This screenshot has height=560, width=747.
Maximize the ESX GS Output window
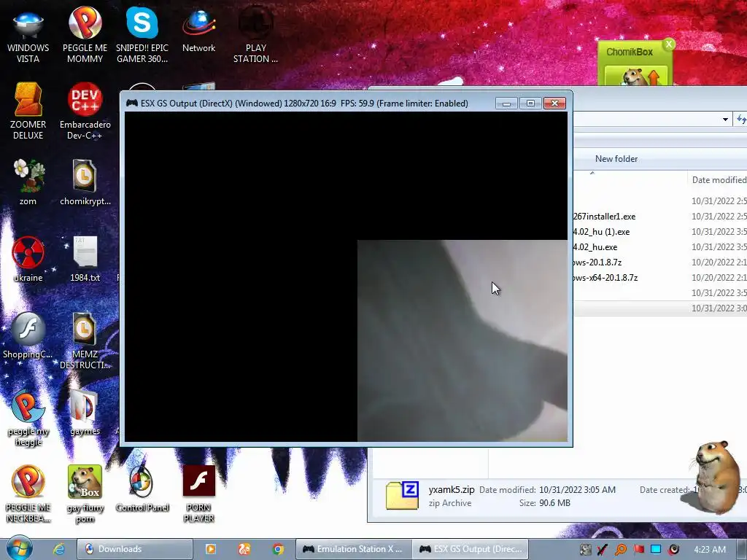pos(530,104)
